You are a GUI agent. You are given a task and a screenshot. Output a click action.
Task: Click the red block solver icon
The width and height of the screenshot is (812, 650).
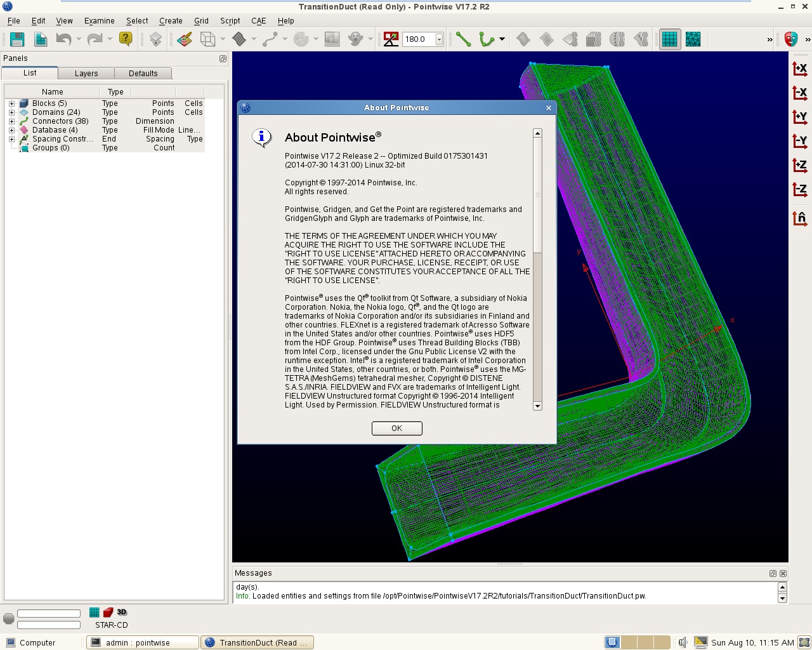click(x=108, y=613)
